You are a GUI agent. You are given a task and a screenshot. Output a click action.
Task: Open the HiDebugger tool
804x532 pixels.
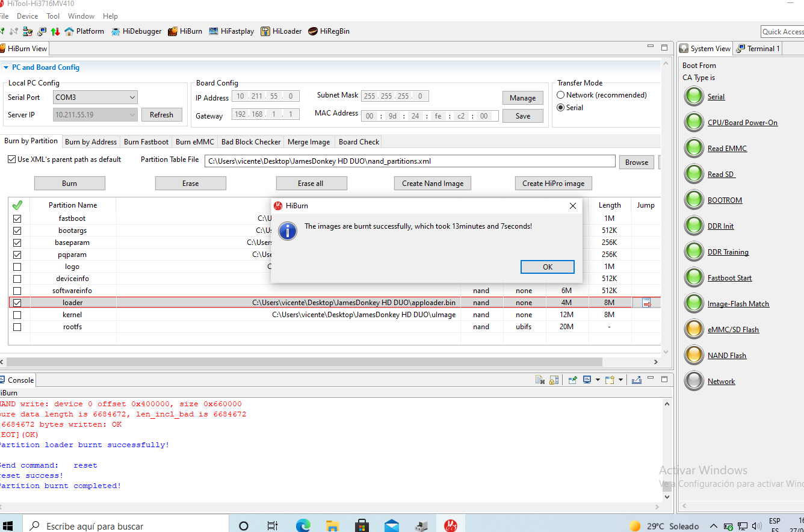[137, 31]
